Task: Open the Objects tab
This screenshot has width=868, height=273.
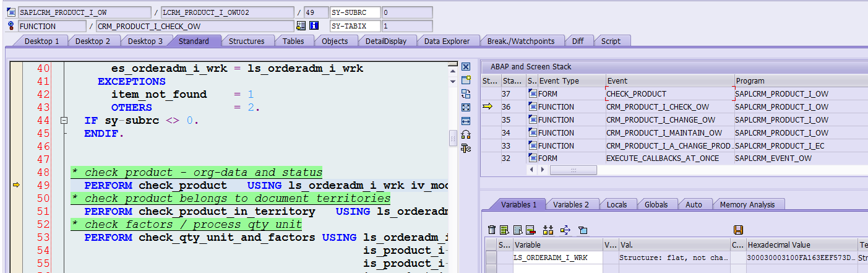Action: (x=335, y=41)
